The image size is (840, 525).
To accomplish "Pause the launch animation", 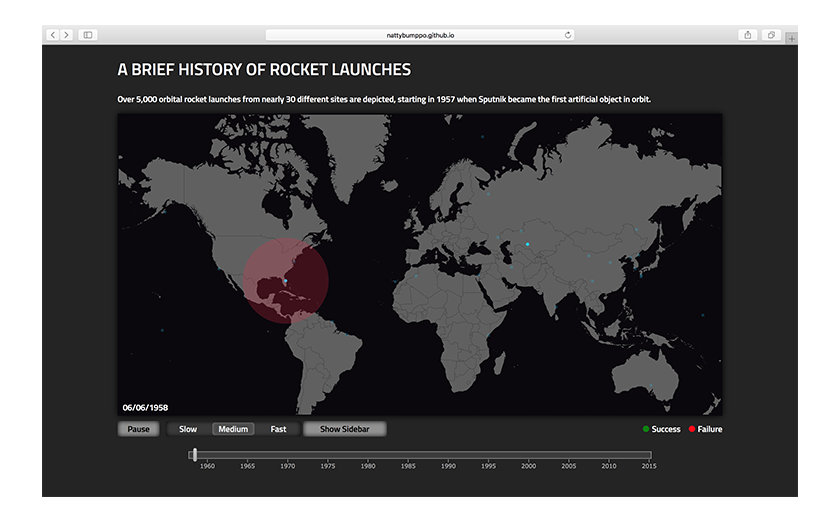I will (x=139, y=429).
